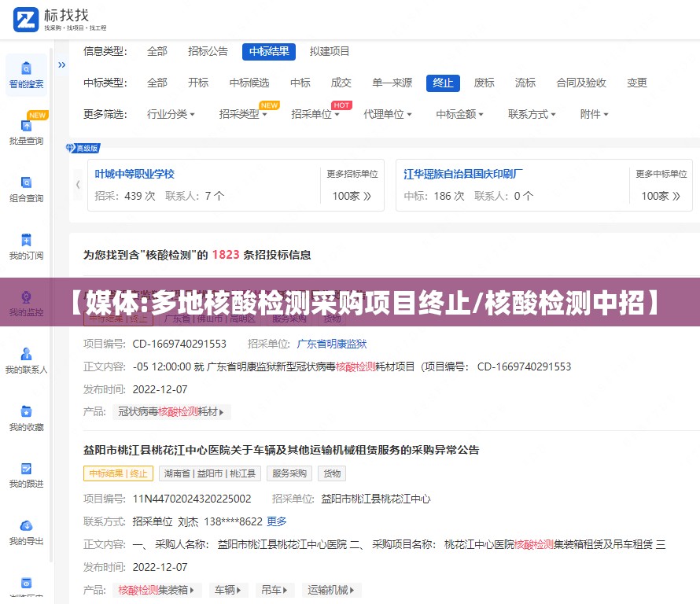
Task: Click 货物 tag on 益阳 item
Action: tap(332, 473)
